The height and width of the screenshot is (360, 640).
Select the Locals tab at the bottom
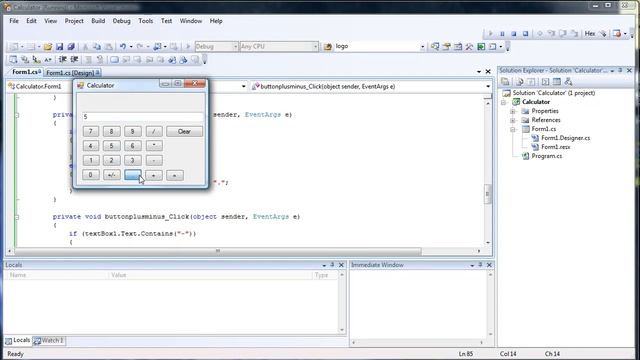18,340
